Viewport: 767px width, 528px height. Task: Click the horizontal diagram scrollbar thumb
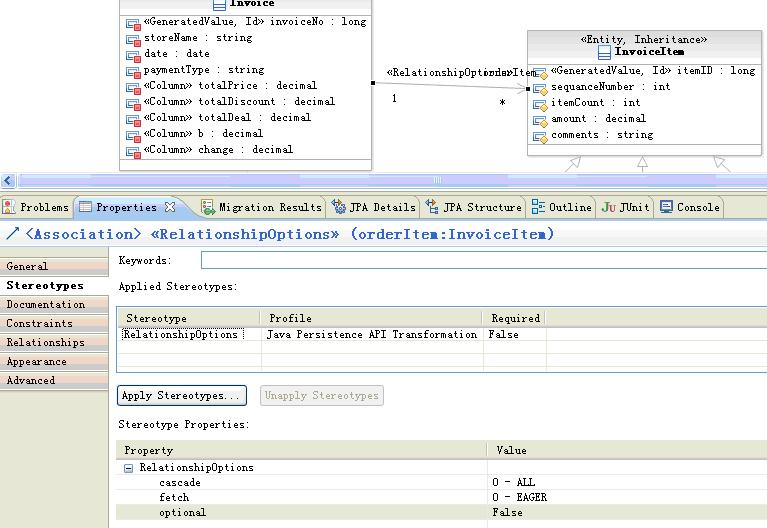tap(437, 181)
